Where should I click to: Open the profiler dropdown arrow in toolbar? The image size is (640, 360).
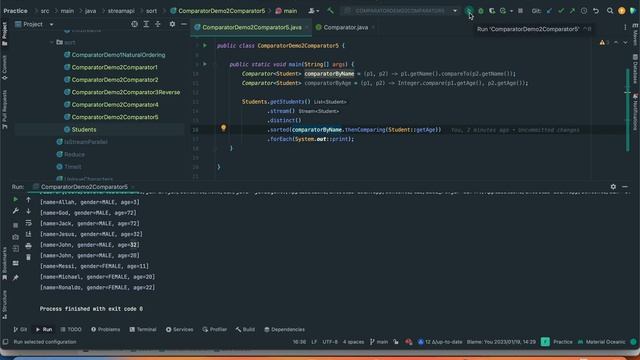pos(511,11)
